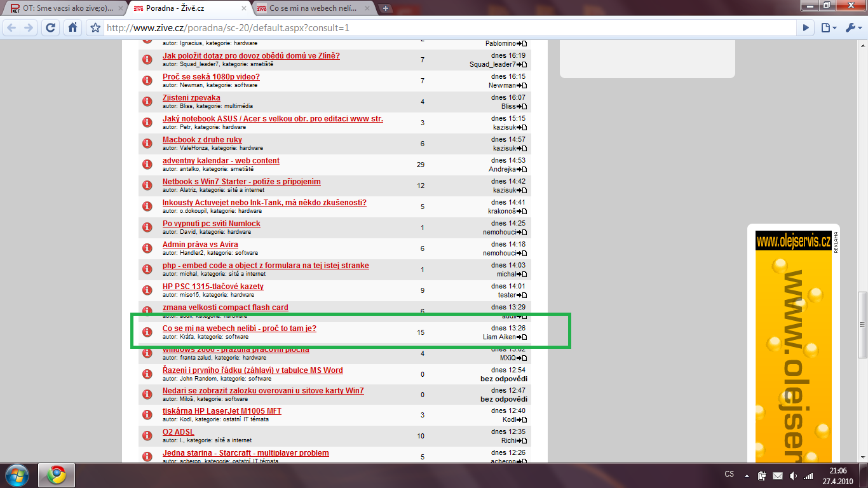Click the scrollbar's up arrow button
The image size is (868, 488).
[862, 46]
